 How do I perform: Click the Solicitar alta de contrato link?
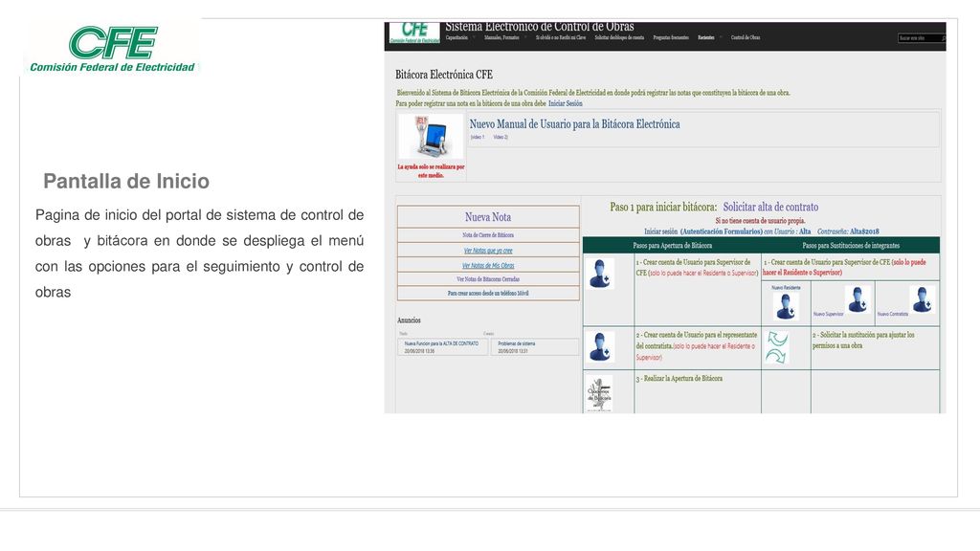point(770,207)
